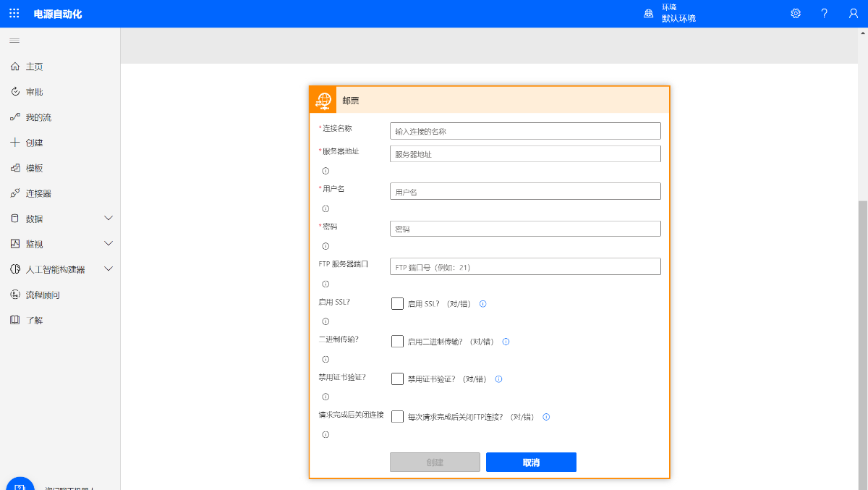Expand the 监视 section chevron

tap(109, 243)
